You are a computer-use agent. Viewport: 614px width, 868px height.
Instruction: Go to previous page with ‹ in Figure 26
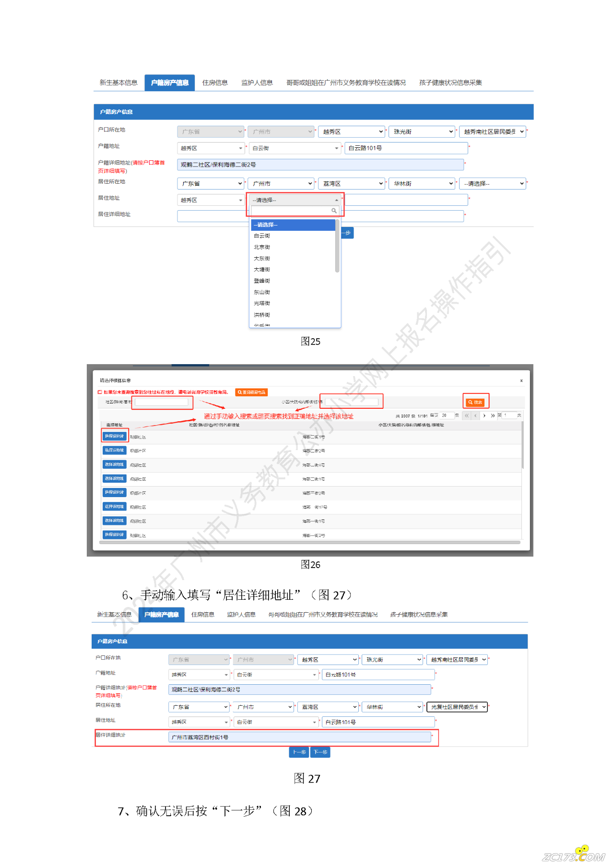[x=475, y=416]
